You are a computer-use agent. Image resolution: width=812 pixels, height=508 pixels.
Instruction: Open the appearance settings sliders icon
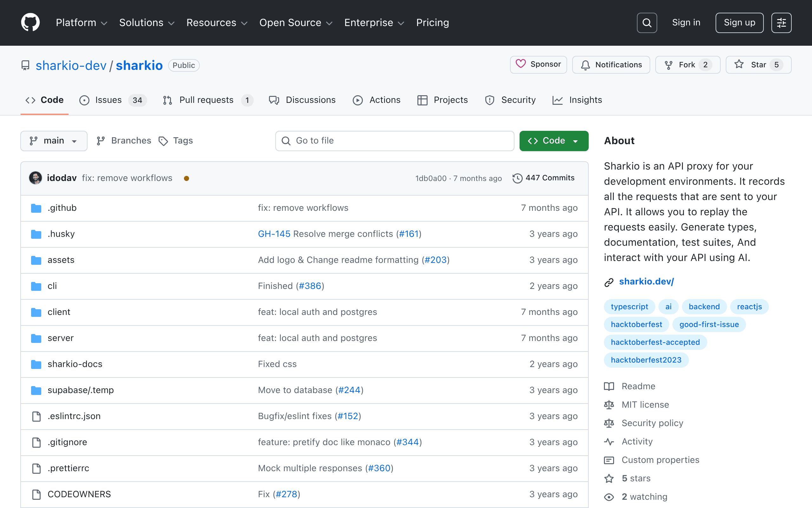pos(781,23)
